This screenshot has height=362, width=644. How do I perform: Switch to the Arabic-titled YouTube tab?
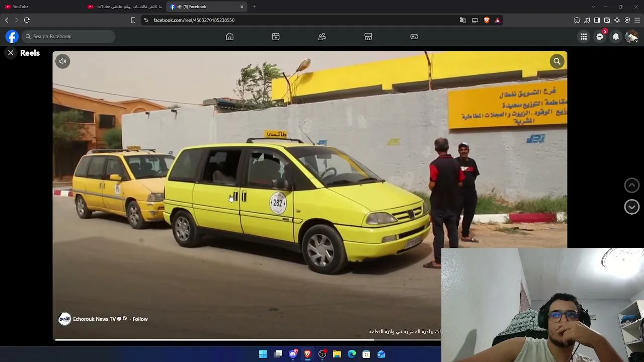point(125,7)
